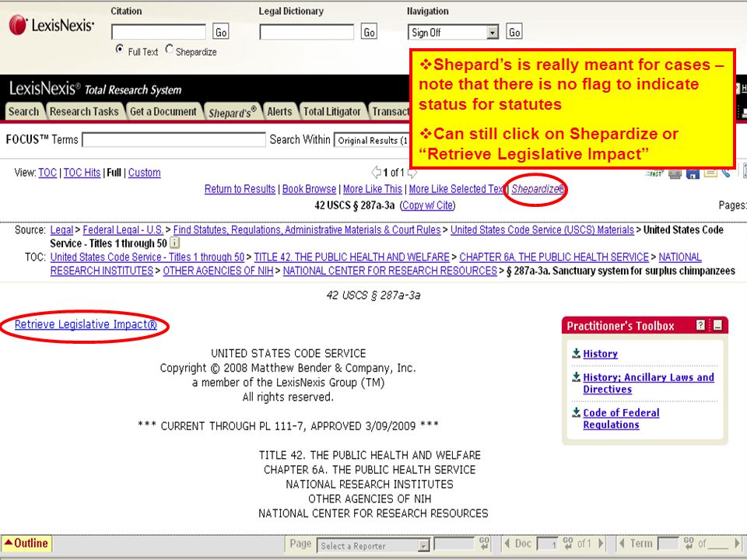
Task: Open TITLE 42 Public Health and Welfare link
Action: click(x=352, y=257)
